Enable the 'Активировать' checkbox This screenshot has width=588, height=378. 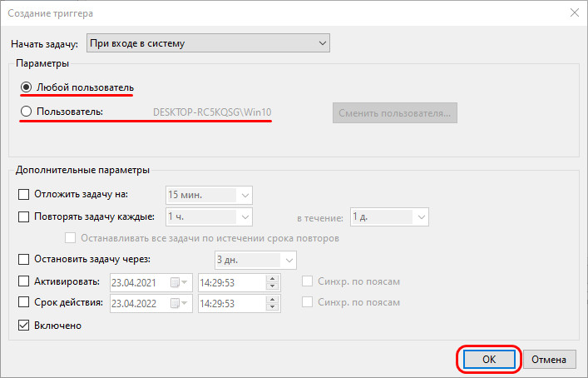[23, 281]
